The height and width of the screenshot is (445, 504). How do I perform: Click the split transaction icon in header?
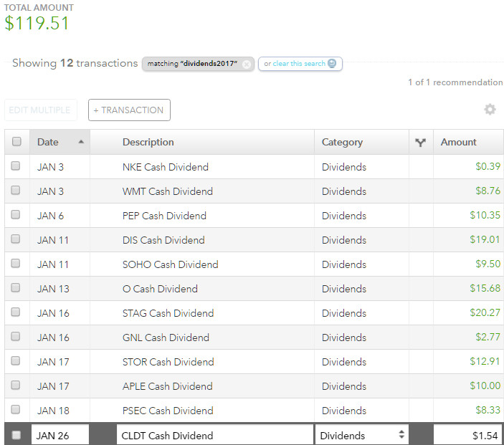coord(420,143)
